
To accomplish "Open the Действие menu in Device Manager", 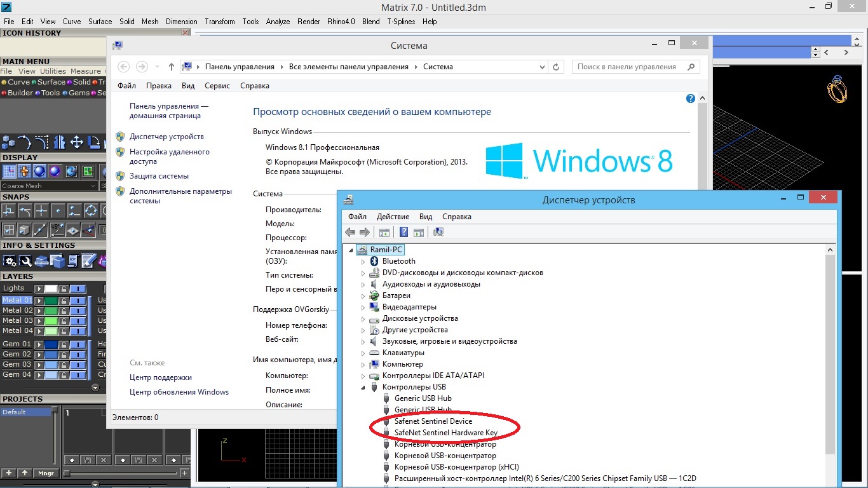I will [393, 217].
